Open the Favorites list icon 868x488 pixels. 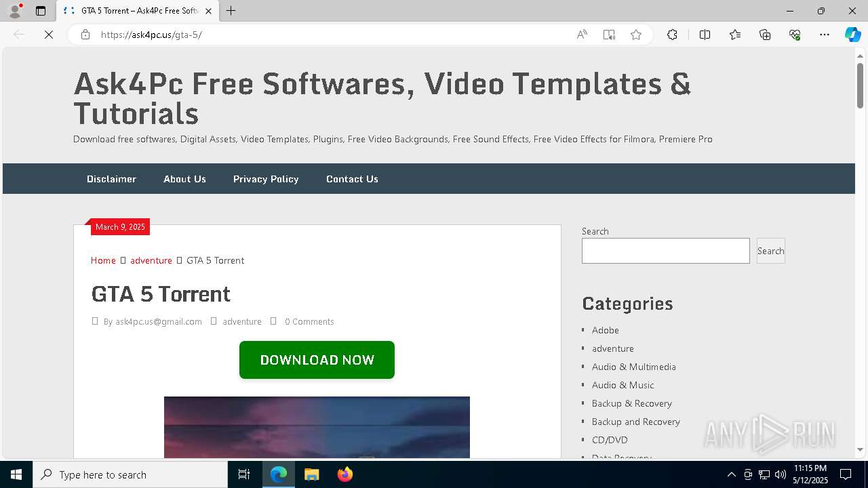(x=735, y=35)
